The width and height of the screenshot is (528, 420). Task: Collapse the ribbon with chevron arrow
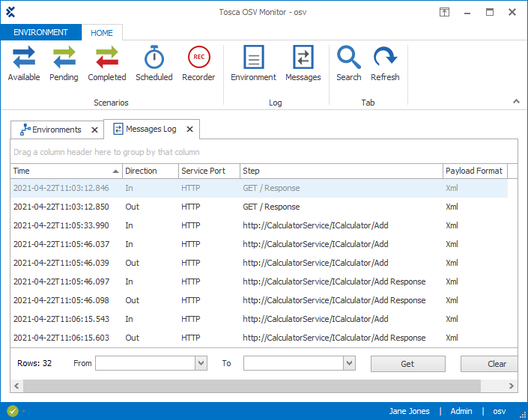[515, 101]
